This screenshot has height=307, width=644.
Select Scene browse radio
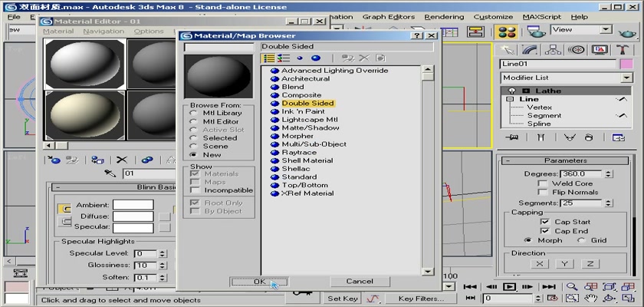coord(193,146)
